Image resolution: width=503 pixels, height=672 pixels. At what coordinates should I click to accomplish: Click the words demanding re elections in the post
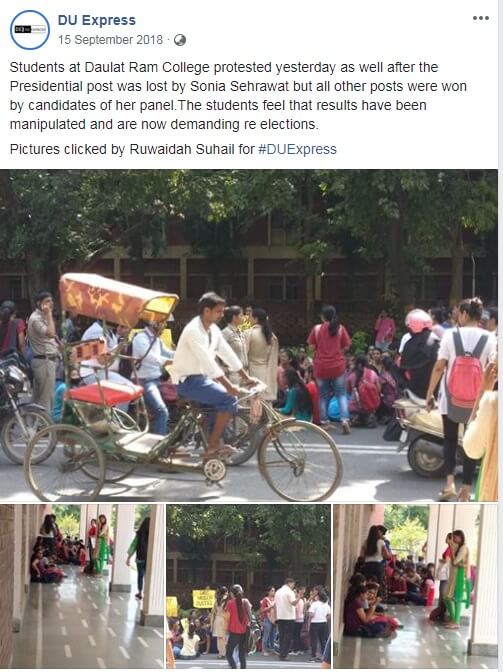244,124
